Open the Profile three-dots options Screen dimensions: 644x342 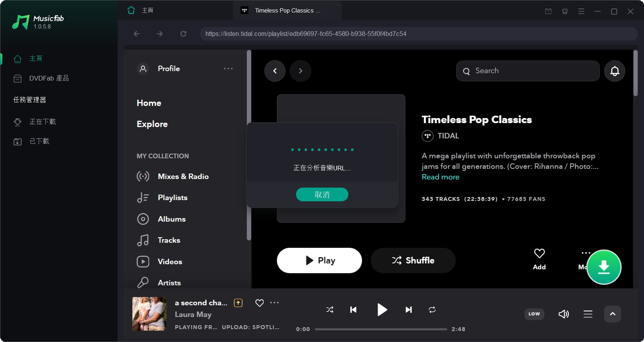pos(228,68)
